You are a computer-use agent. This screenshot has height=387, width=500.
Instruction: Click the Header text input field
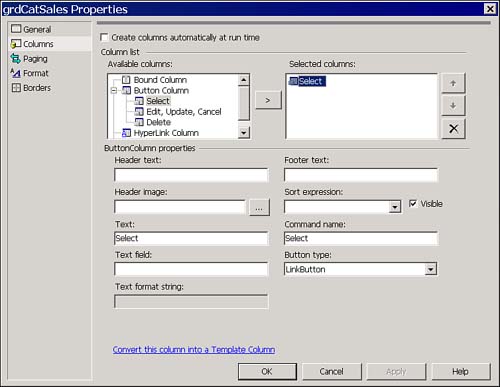pyautogui.click(x=191, y=175)
